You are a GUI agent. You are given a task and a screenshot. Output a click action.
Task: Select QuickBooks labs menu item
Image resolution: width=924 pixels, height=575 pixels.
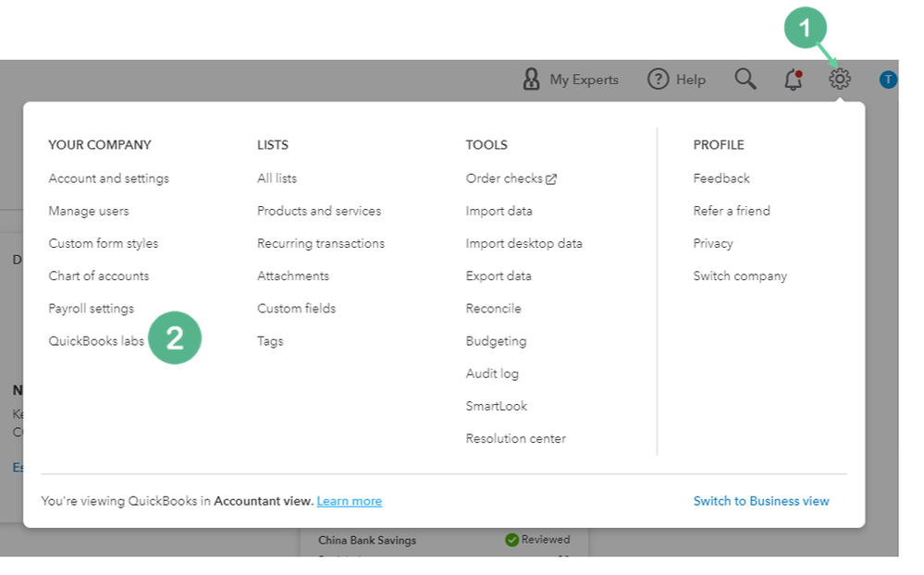click(x=96, y=341)
